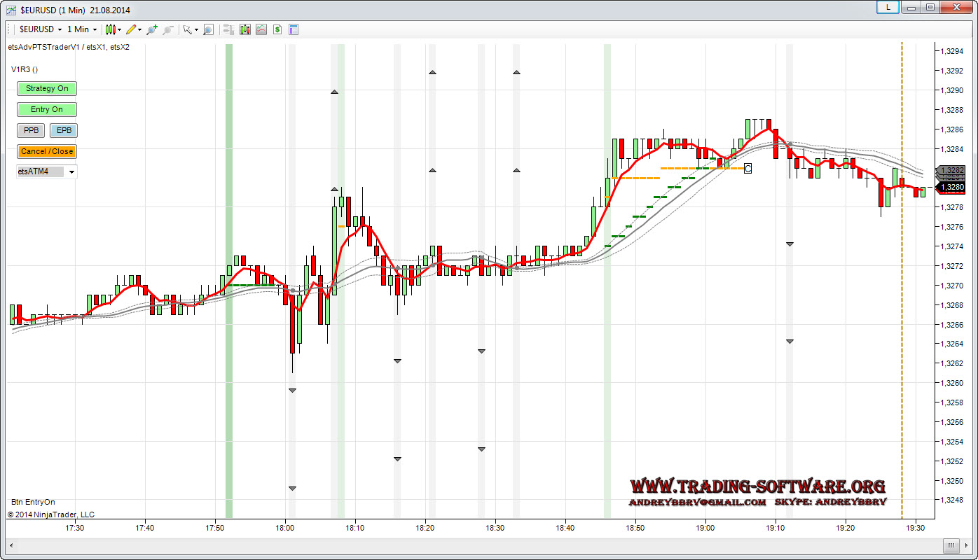Open the candlestick chart style tool
Viewport: 978px width, 560px height.
[110, 29]
